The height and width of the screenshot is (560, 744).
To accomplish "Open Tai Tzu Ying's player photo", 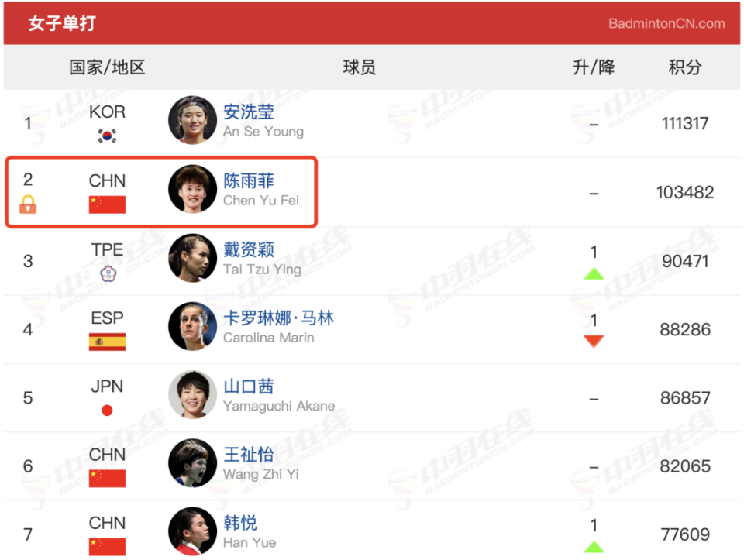I will pos(192,257).
